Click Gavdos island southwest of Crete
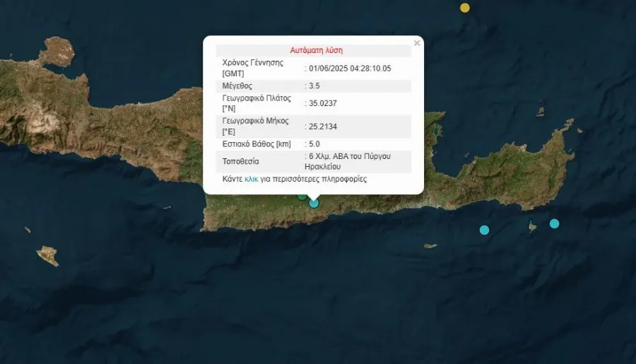The height and width of the screenshot is (364, 636). [x=47, y=255]
